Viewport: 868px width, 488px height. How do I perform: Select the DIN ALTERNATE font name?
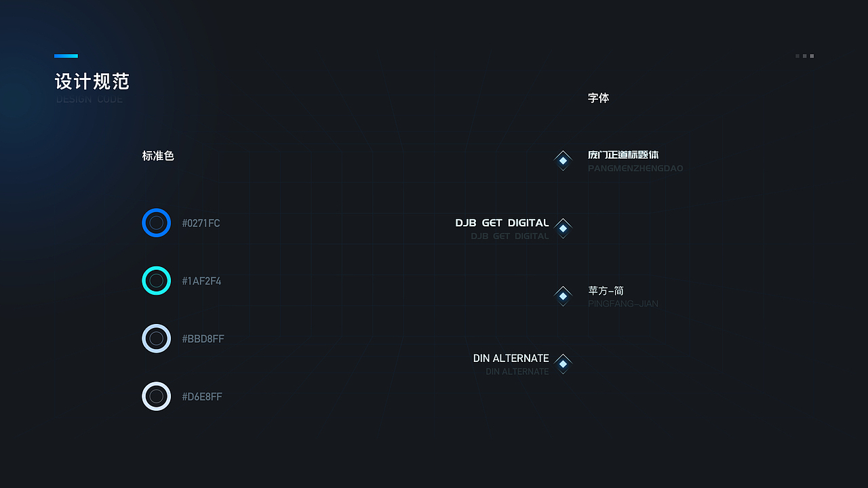(x=511, y=359)
